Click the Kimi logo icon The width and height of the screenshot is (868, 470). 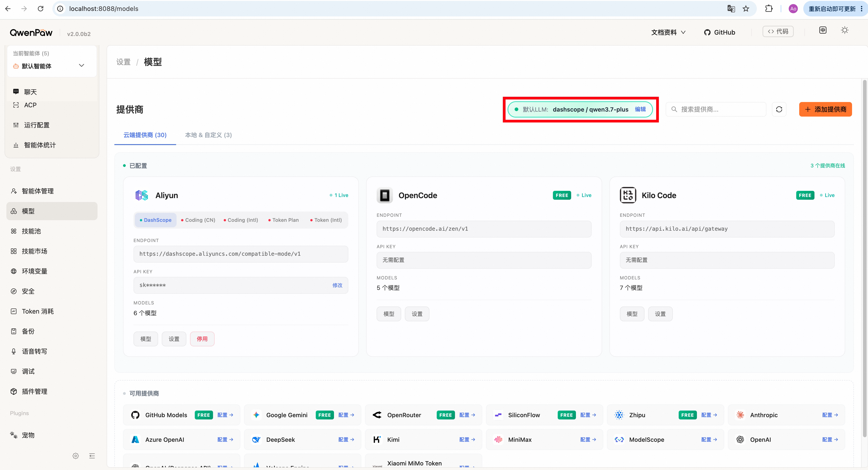[x=378, y=440]
